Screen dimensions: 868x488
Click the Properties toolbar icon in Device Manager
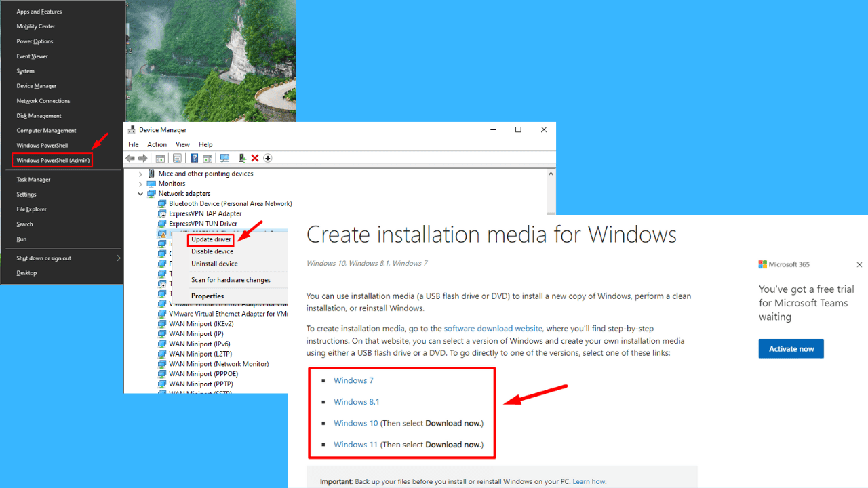[x=177, y=158]
